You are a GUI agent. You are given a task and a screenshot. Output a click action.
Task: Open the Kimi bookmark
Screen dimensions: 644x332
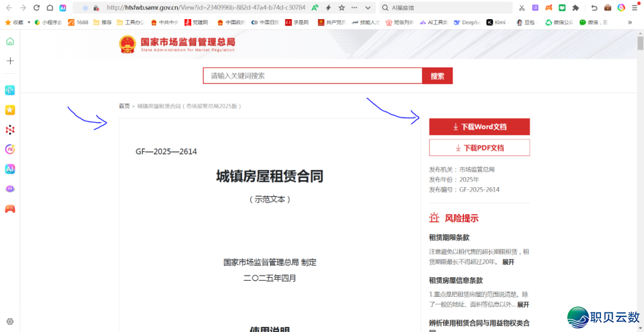498,22
